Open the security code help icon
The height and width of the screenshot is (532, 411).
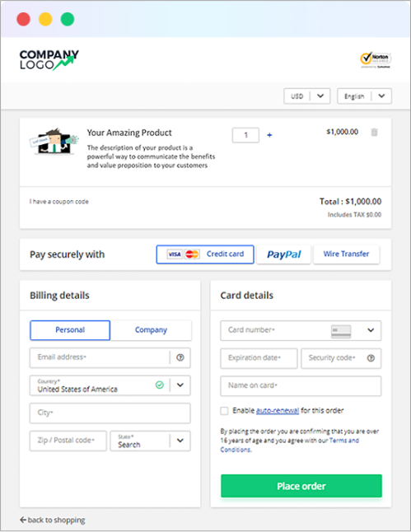[371, 358]
